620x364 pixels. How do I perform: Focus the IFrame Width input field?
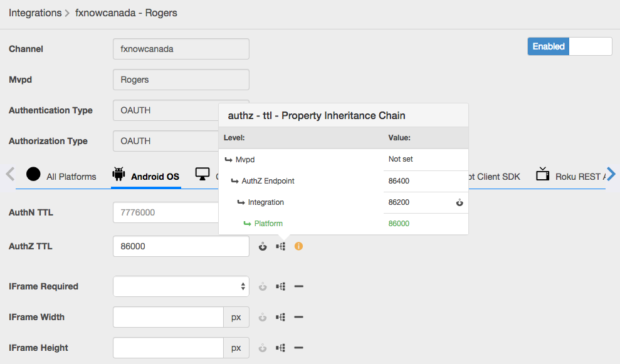pyautogui.click(x=168, y=318)
